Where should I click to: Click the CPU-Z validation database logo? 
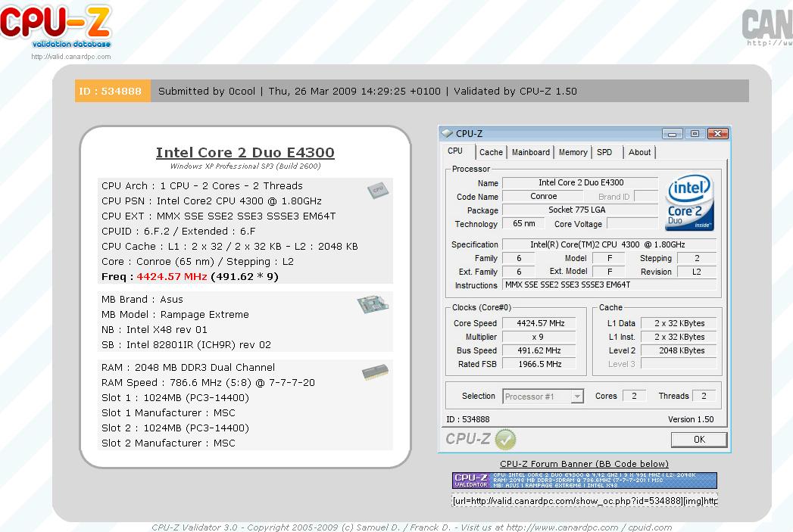(55, 26)
